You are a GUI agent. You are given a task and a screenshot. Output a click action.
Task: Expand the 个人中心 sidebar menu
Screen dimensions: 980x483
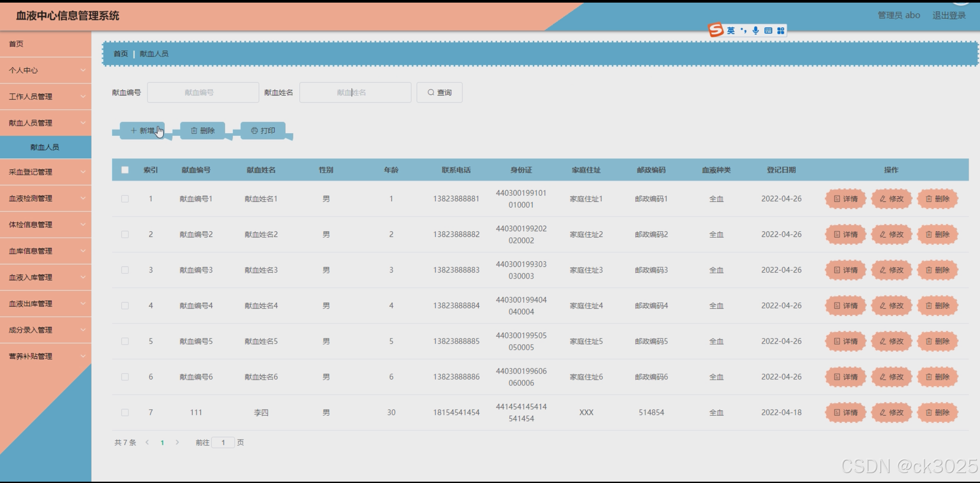pos(45,70)
